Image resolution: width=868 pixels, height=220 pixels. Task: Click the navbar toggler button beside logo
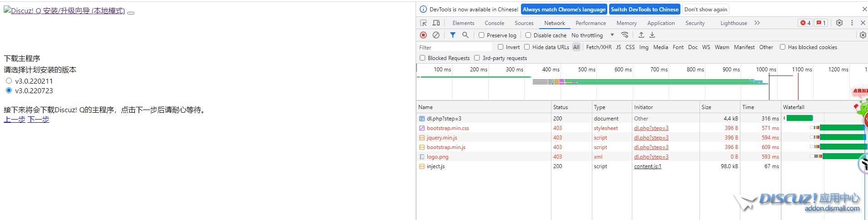131,13
